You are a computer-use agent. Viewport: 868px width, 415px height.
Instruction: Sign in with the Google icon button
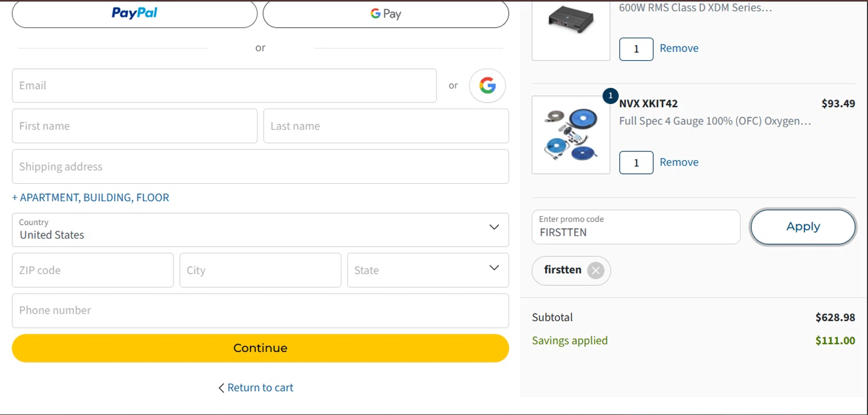[487, 86]
